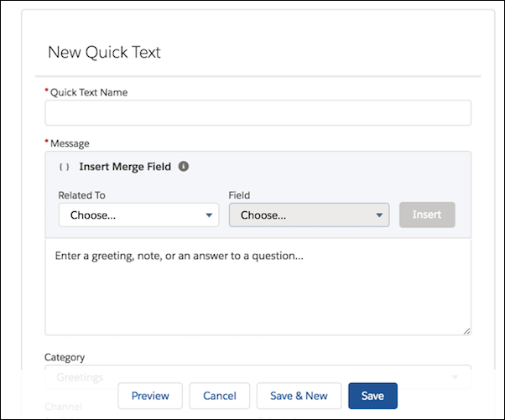Cancel the new quick text
Screen dimensions: 505x420
(x=220, y=396)
